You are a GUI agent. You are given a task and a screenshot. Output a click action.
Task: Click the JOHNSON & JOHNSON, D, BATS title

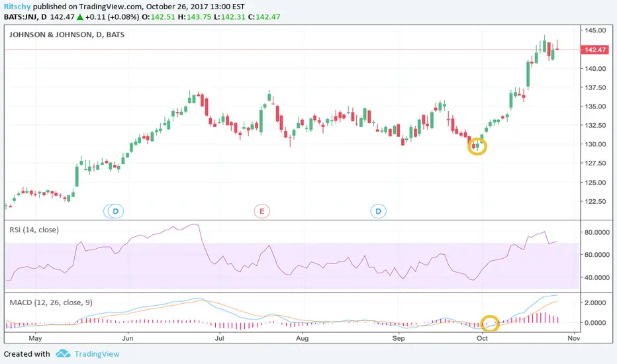67,34
